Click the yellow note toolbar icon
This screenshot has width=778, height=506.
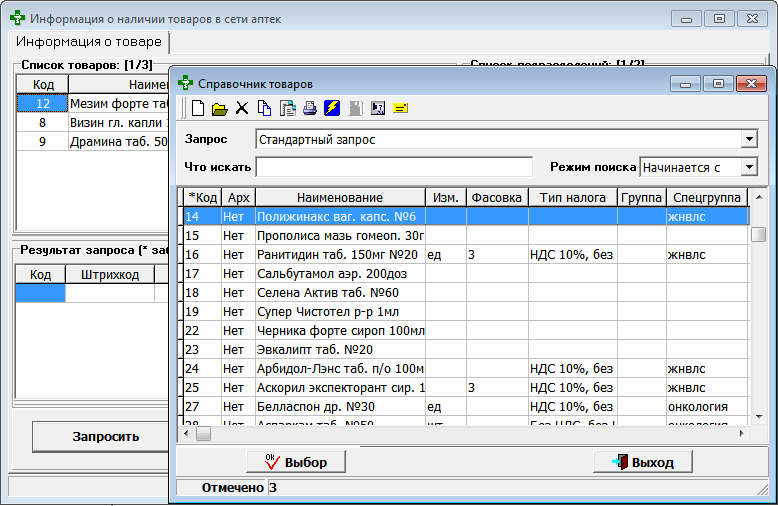pos(400,108)
